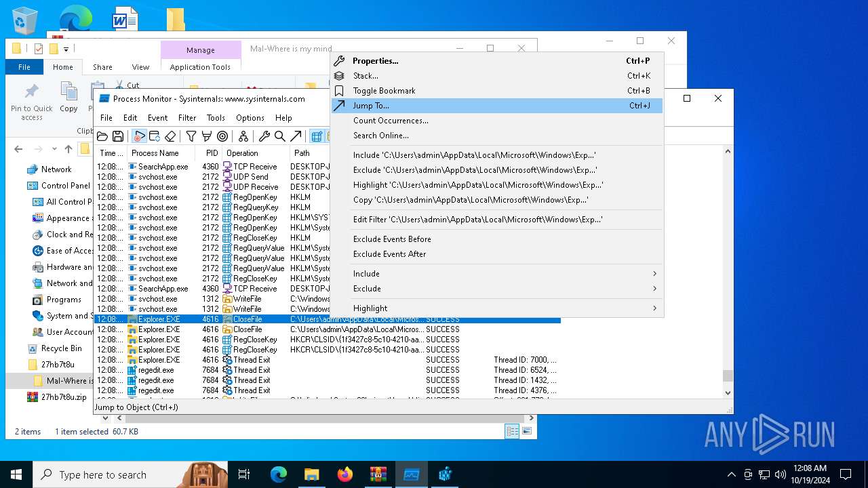Click Pin to Quick access button

pyautogui.click(x=31, y=102)
